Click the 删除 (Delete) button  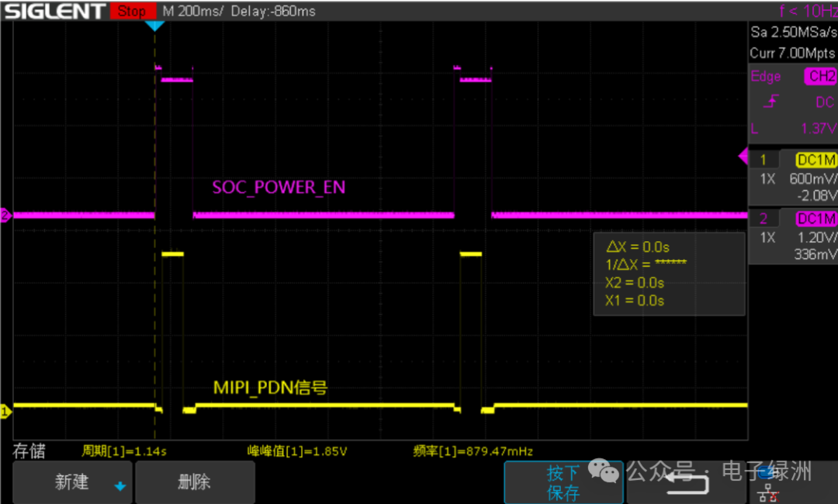pos(195,482)
